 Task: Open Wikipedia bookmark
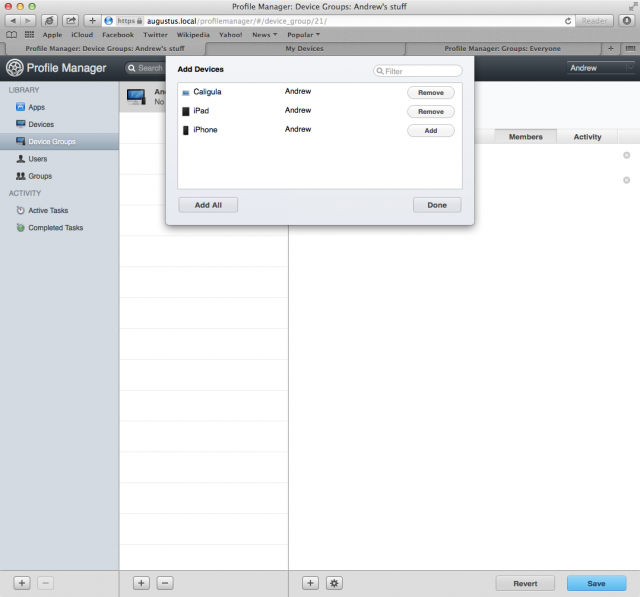193,35
